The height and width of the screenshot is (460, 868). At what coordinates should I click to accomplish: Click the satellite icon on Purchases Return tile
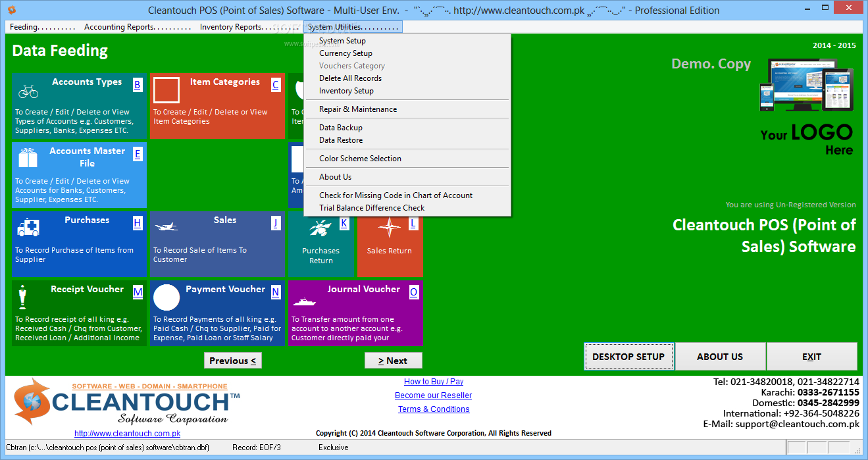321,228
